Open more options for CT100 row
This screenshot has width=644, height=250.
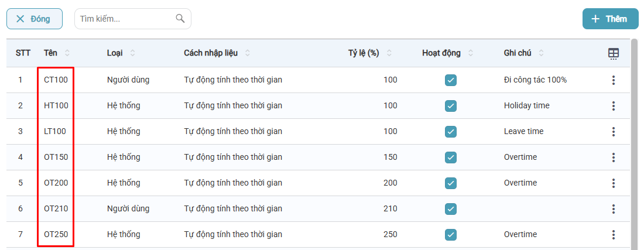tap(613, 80)
